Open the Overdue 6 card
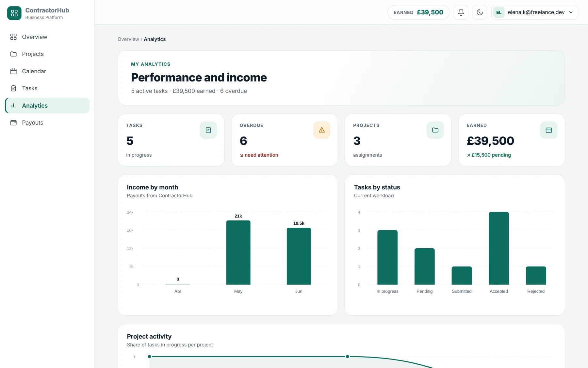 pyautogui.click(x=285, y=140)
